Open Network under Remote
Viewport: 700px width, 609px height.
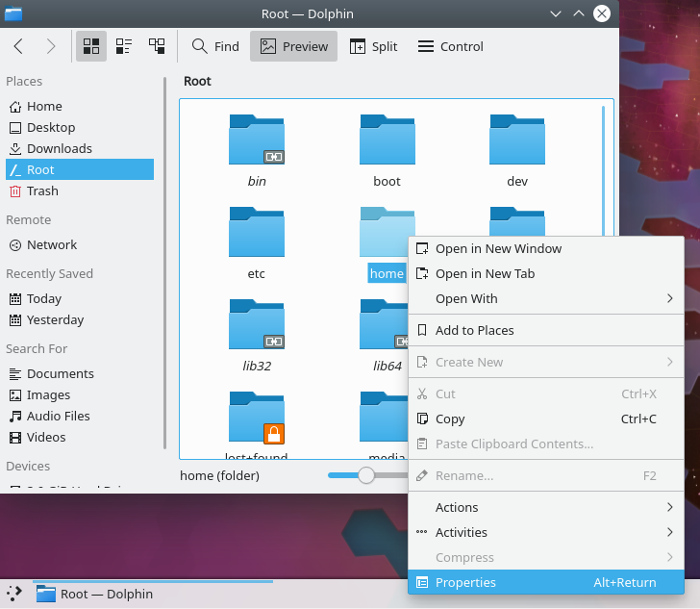click(80, 245)
